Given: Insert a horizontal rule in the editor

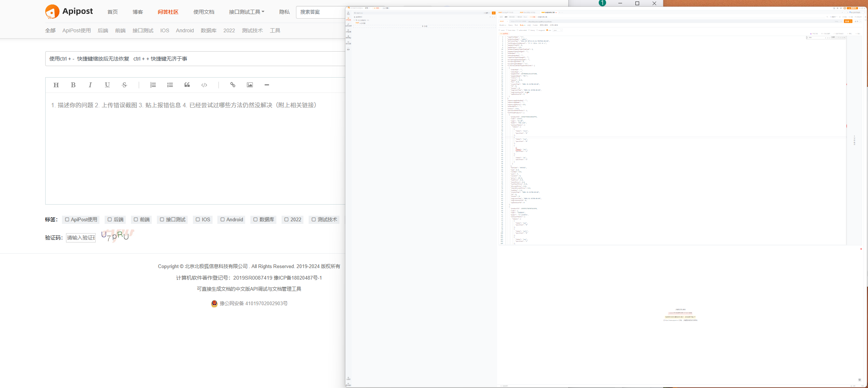Looking at the screenshot, I should (267, 85).
